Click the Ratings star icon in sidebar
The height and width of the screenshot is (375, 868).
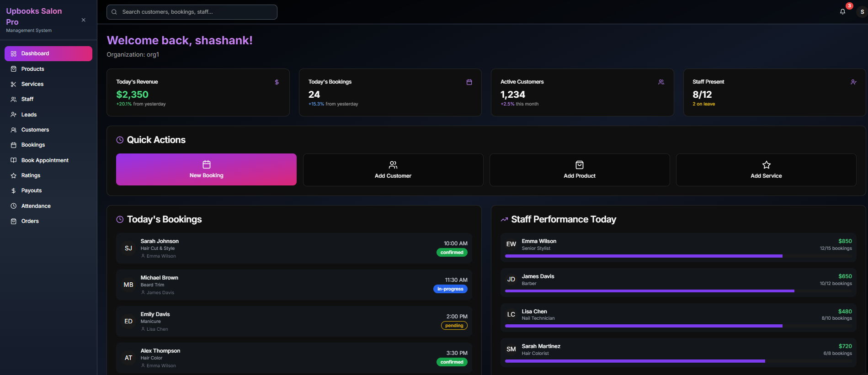(13, 175)
